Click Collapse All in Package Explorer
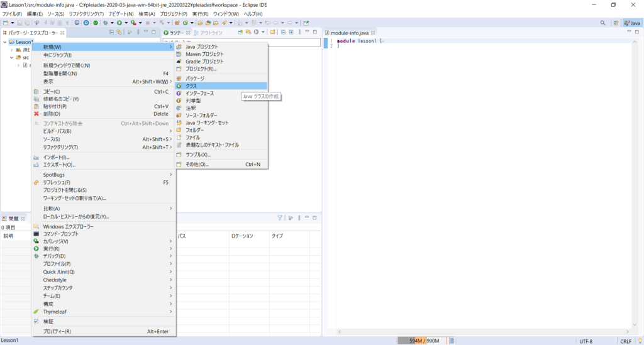 click(x=111, y=33)
